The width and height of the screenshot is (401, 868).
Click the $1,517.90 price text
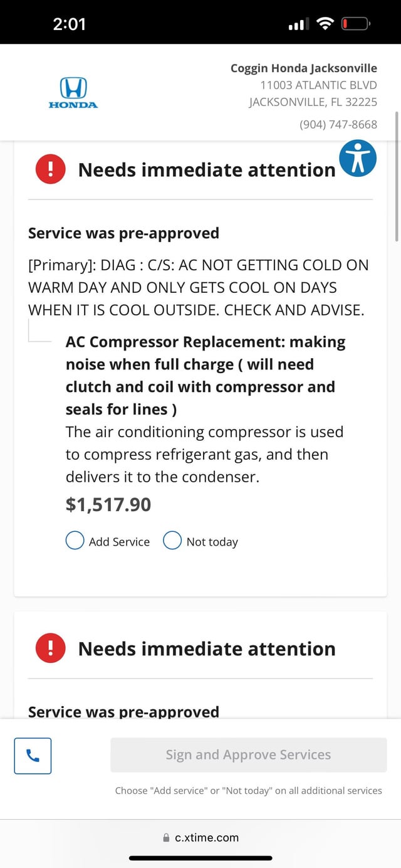coord(108,504)
